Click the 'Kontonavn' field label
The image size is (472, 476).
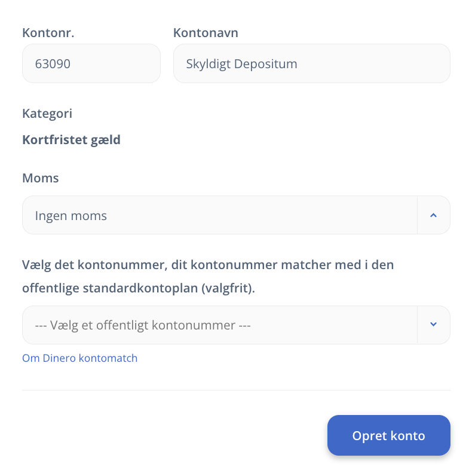tap(206, 33)
